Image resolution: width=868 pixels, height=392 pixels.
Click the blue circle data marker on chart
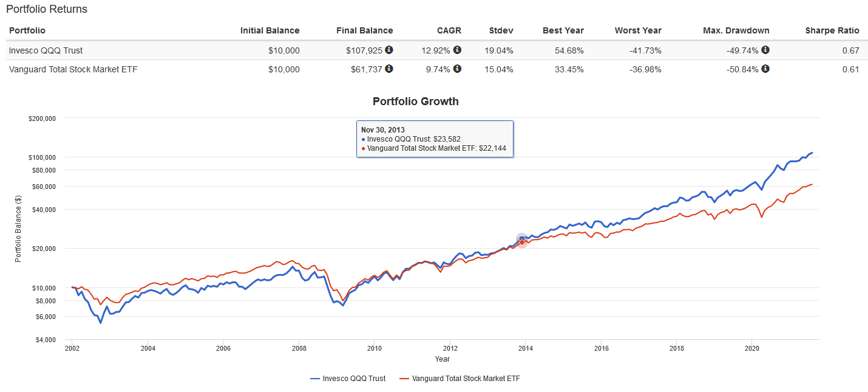(x=521, y=239)
